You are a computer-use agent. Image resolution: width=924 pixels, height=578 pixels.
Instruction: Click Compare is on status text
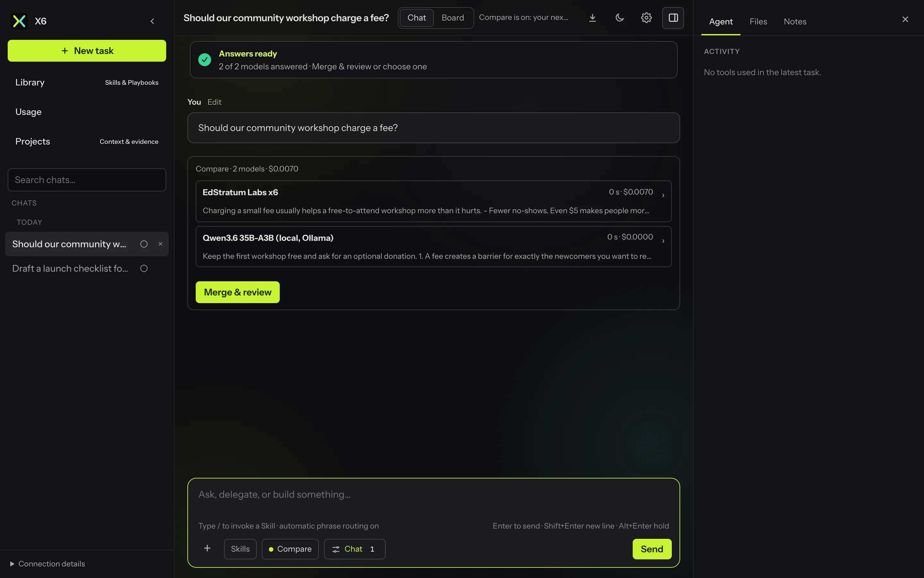pyautogui.click(x=524, y=18)
